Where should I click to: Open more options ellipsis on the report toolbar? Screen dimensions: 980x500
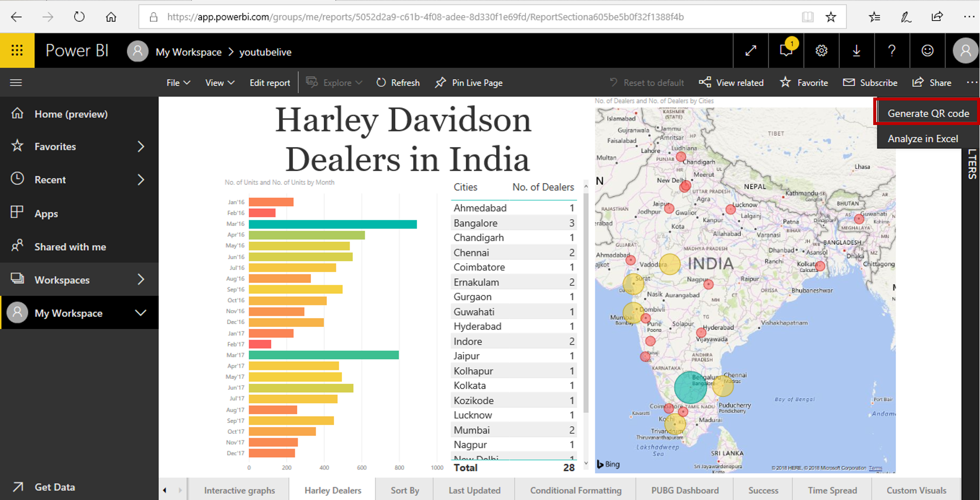point(972,82)
